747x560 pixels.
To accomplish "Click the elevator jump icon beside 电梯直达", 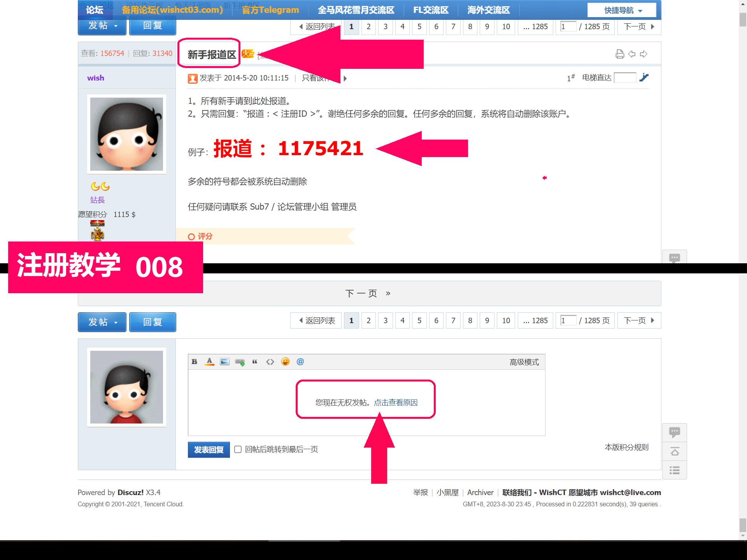I will point(644,77).
